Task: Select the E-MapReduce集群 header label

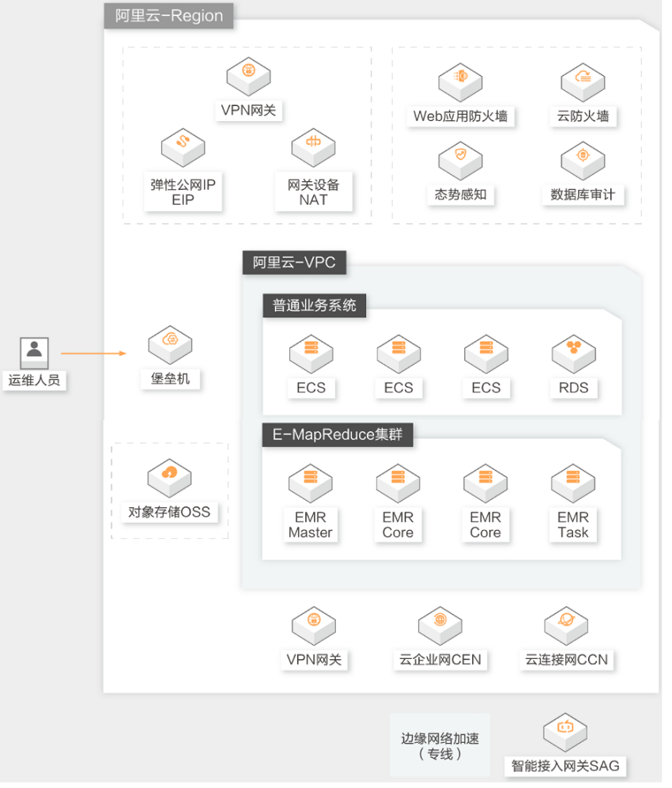Action: tap(338, 434)
